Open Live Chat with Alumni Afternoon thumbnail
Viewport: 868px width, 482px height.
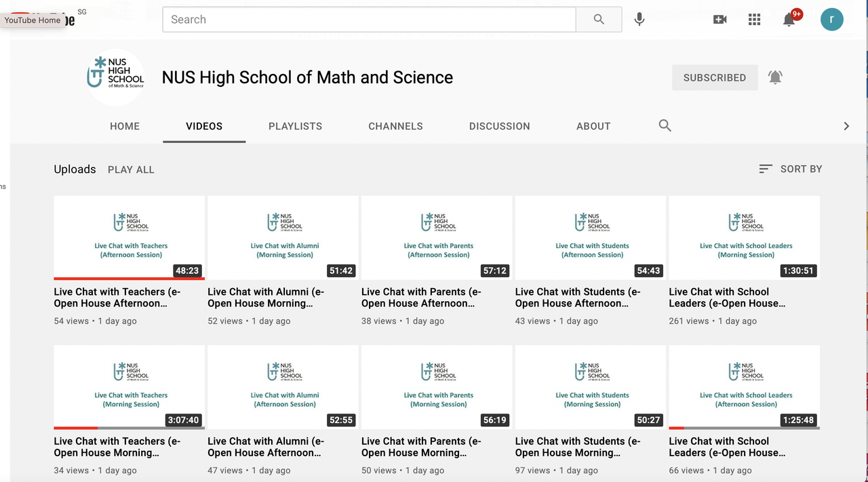[283, 387]
